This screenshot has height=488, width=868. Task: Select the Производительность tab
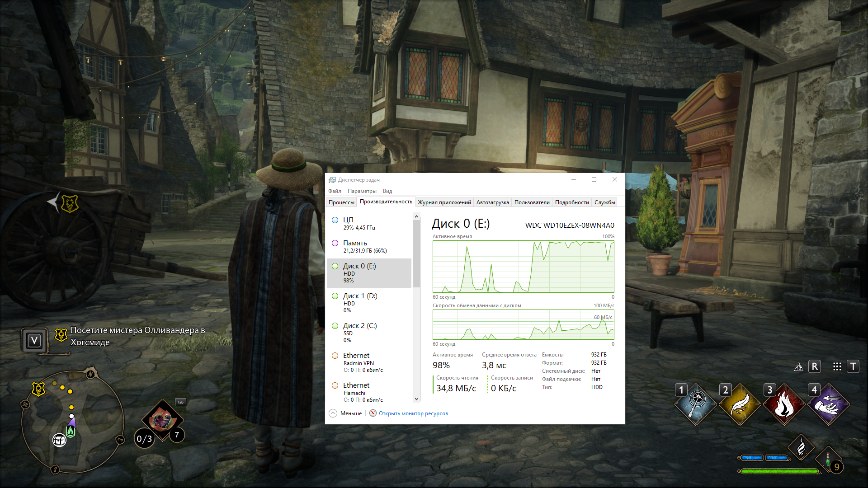pyautogui.click(x=386, y=202)
